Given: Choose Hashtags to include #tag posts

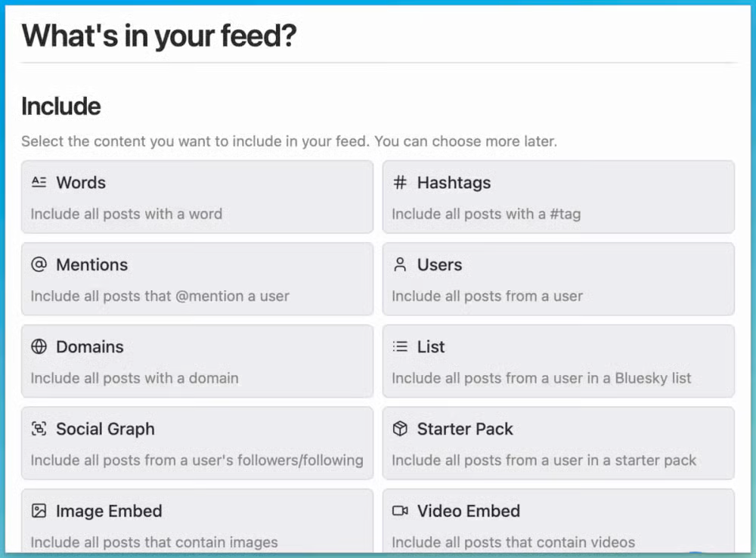Looking at the screenshot, I should click(x=559, y=197).
